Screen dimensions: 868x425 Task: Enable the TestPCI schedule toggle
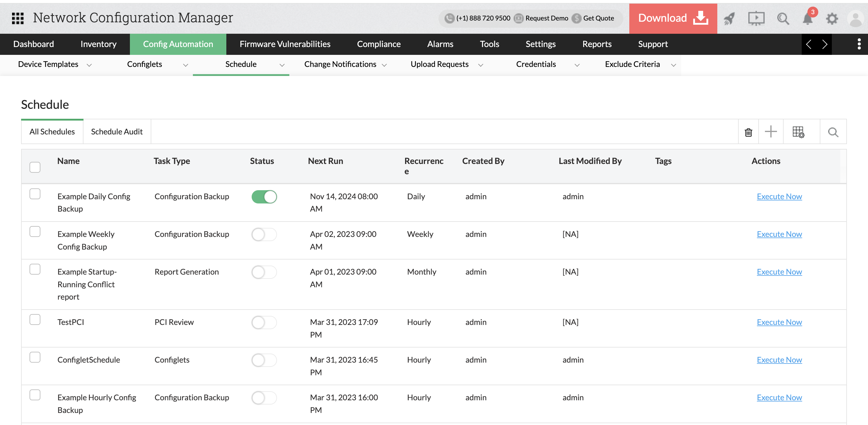(264, 322)
